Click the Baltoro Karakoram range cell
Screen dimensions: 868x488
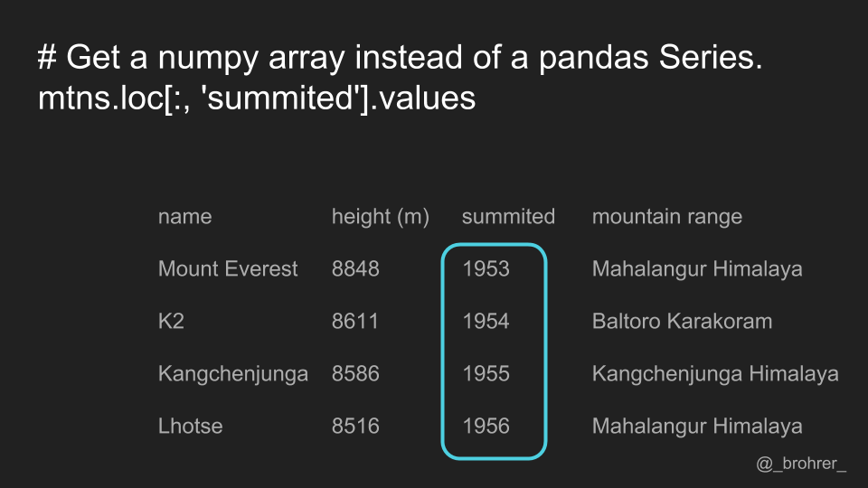(682, 321)
